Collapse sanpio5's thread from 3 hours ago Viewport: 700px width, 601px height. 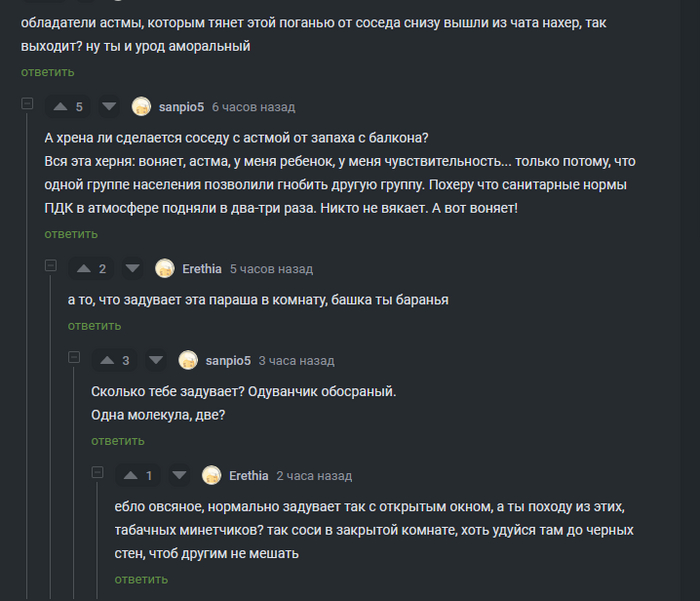(x=74, y=358)
